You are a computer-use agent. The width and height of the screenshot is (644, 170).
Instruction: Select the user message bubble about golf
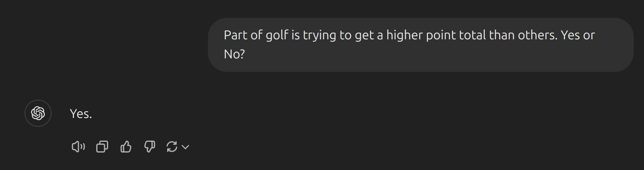(421, 45)
